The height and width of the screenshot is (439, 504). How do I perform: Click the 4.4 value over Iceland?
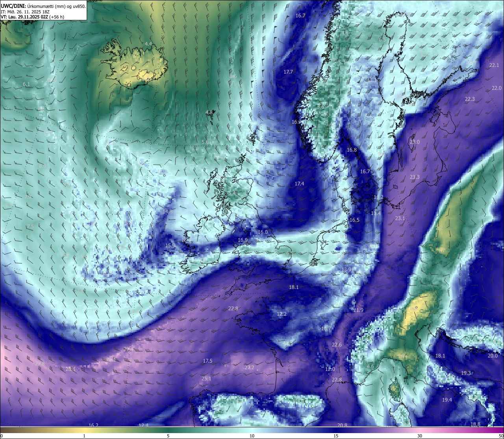[148, 44]
